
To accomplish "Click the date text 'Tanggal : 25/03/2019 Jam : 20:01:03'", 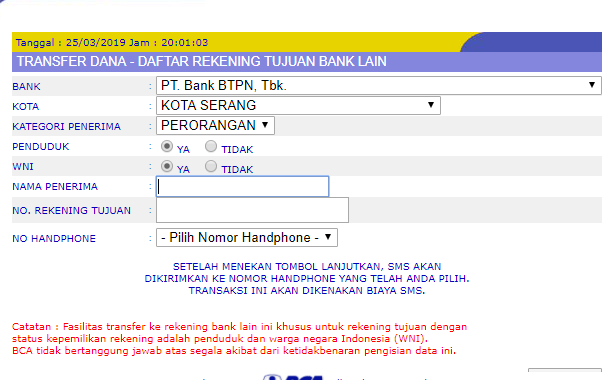I will pyautogui.click(x=112, y=43).
